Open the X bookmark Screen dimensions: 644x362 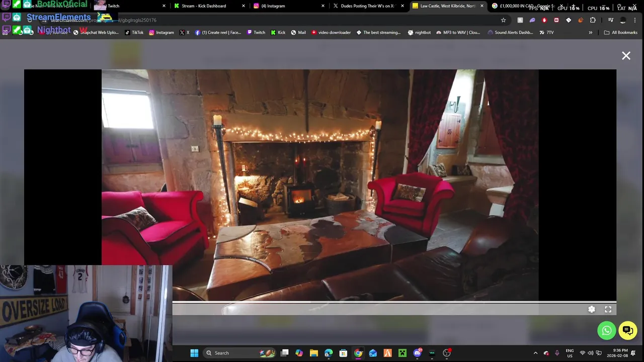click(185, 33)
